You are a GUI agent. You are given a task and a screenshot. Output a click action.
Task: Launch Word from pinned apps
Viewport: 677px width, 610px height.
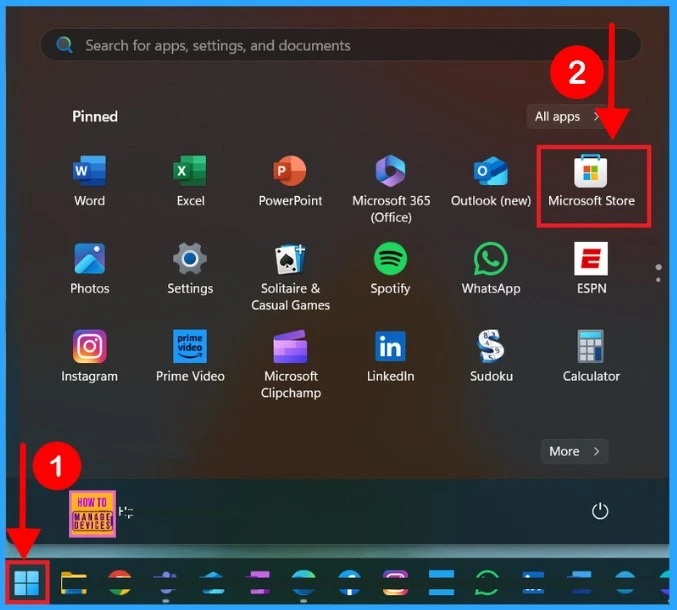pyautogui.click(x=89, y=181)
